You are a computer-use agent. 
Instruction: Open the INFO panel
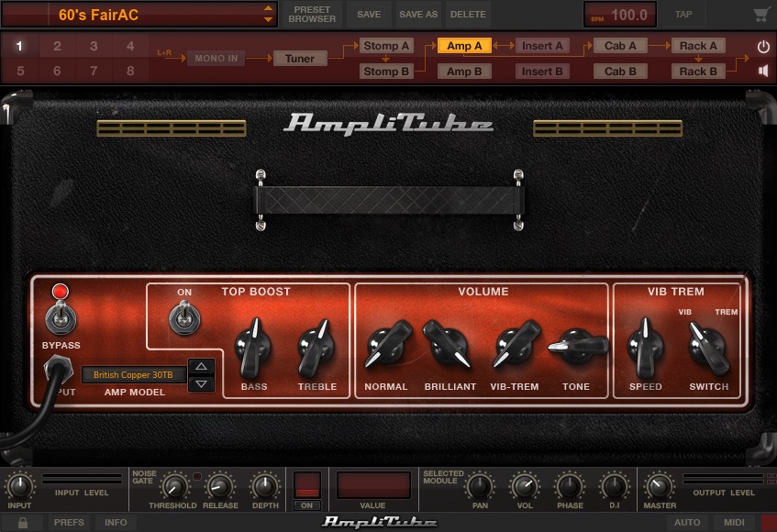[116, 522]
